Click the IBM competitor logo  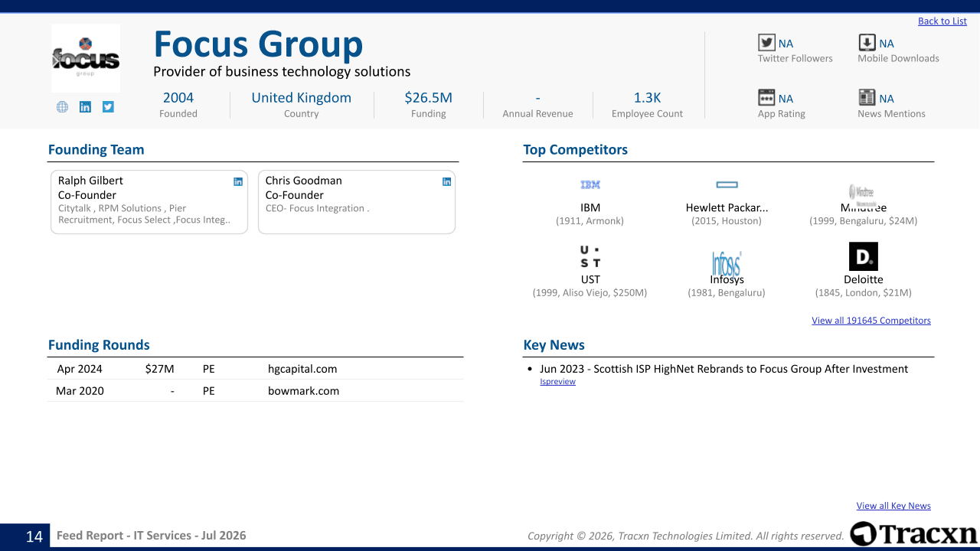point(590,184)
